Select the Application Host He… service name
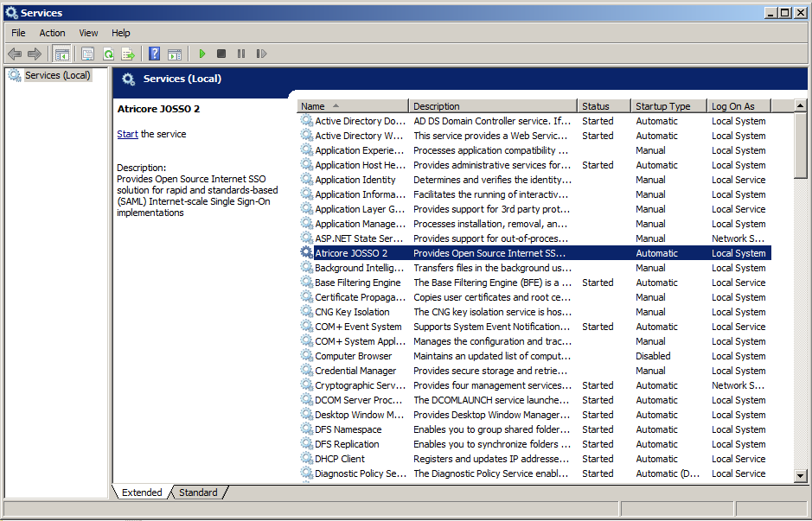The width and height of the screenshot is (812, 521). click(360, 164)
